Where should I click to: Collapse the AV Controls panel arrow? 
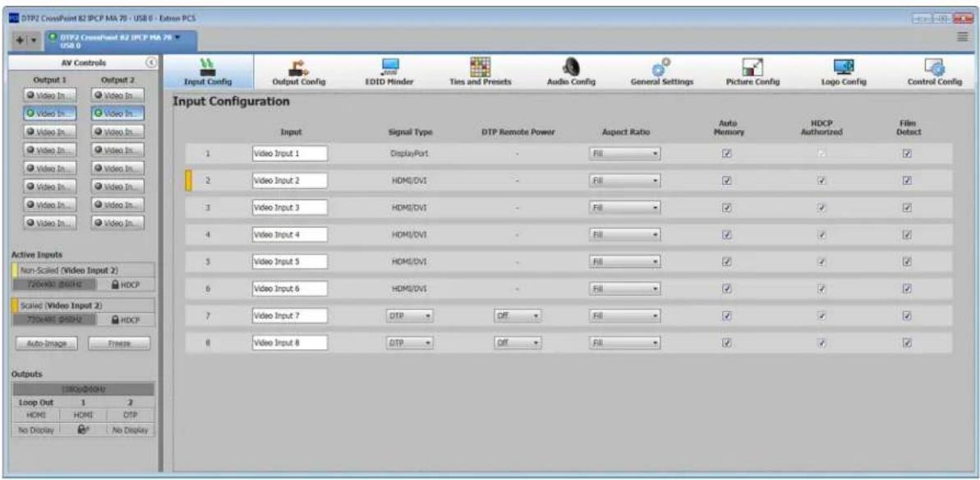pyautogui.click(x=150, y=62)
